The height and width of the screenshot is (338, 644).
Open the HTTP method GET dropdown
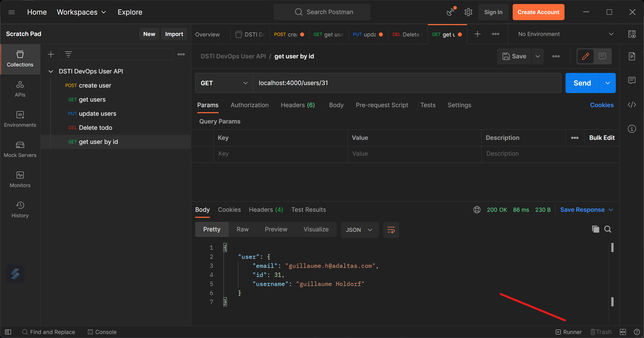click(x=224, y=83)
